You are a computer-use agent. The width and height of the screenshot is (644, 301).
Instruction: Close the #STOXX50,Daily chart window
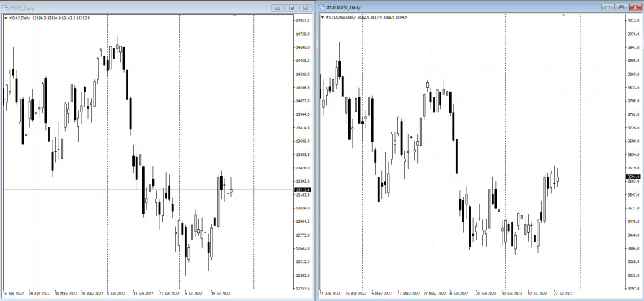pyautogui.click(x=635, y=7)
